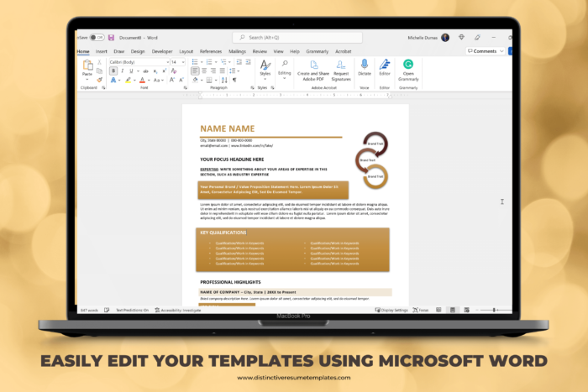
Task: Toggle Bold formatting
Action: [113, 71]
